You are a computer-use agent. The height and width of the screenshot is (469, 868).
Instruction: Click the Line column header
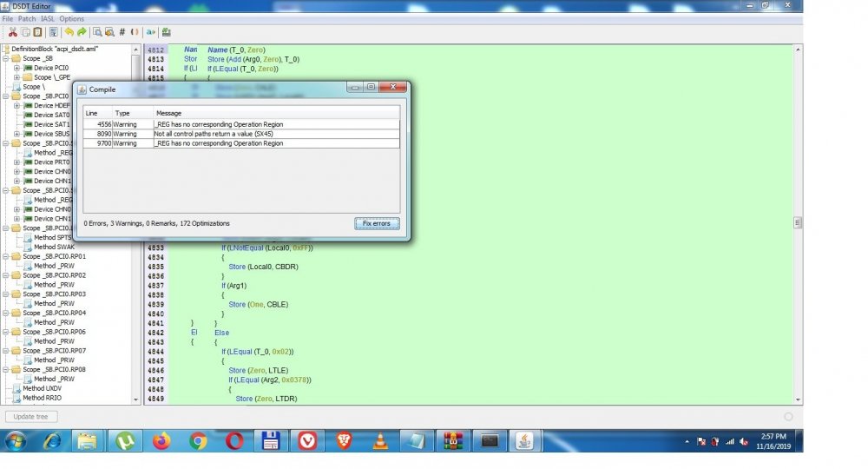click(98, 113)
